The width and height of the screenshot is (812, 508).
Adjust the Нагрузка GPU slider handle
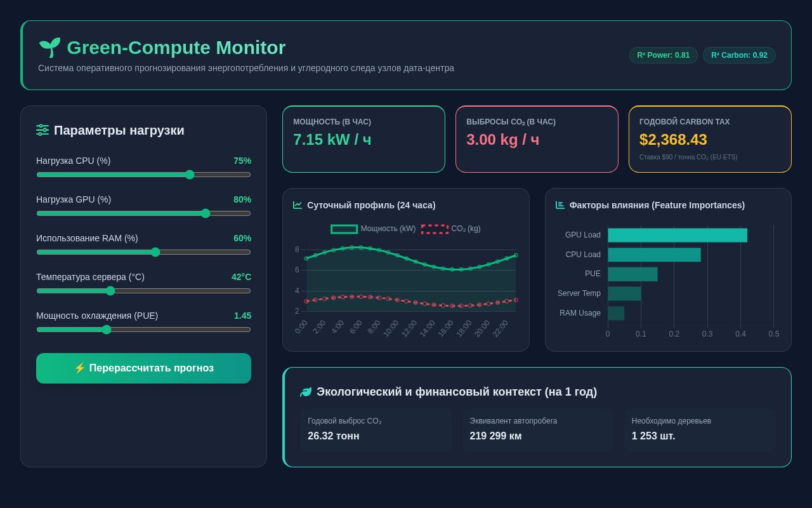coord(206,213)
